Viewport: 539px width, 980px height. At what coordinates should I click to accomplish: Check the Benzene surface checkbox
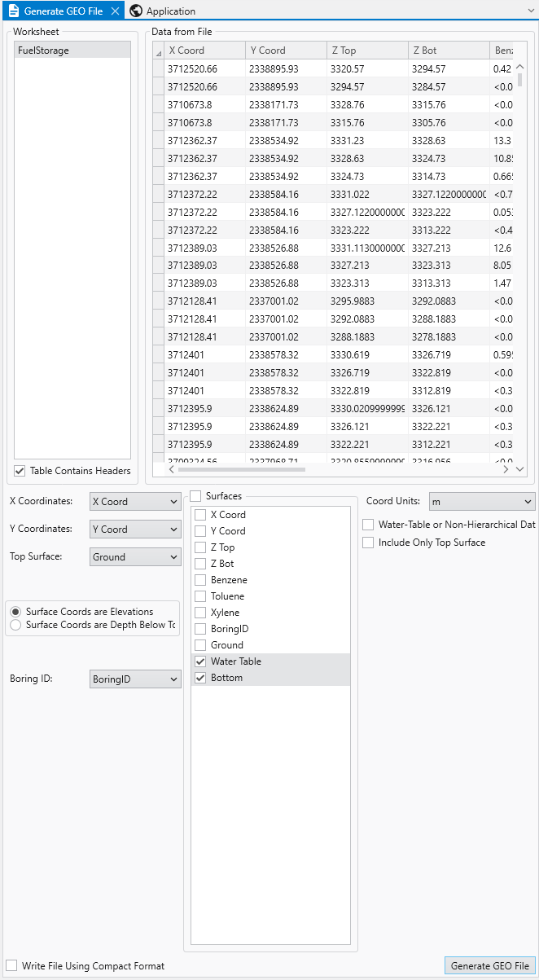(200, 580)
